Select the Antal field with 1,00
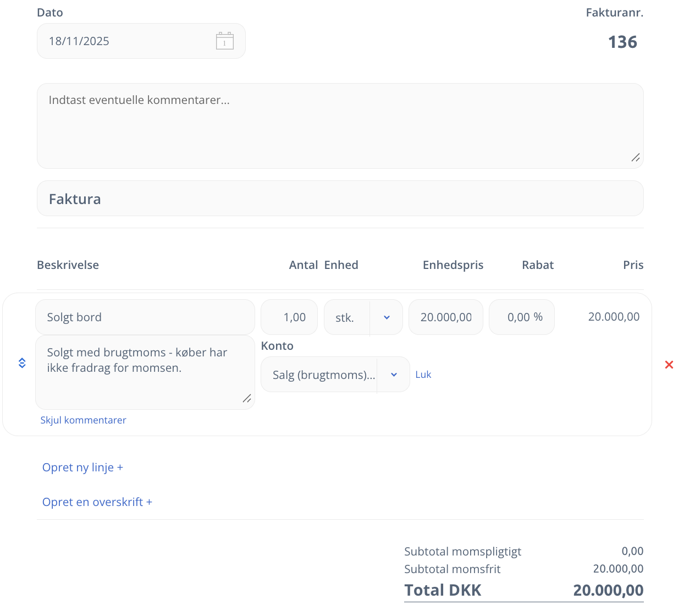This screenshot has height=616, width=684. pyautogui.click(x=289, y=317)
